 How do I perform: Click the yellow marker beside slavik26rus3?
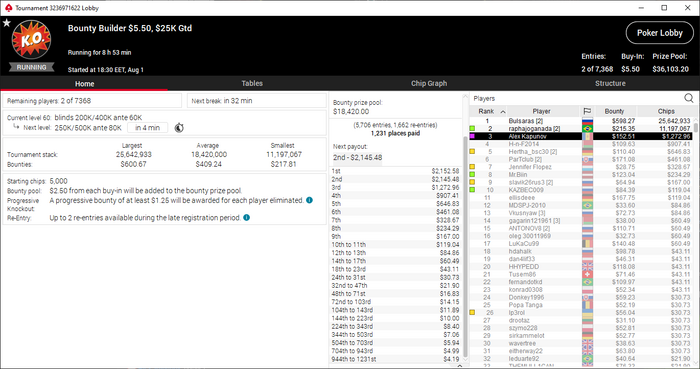(472, 182)
